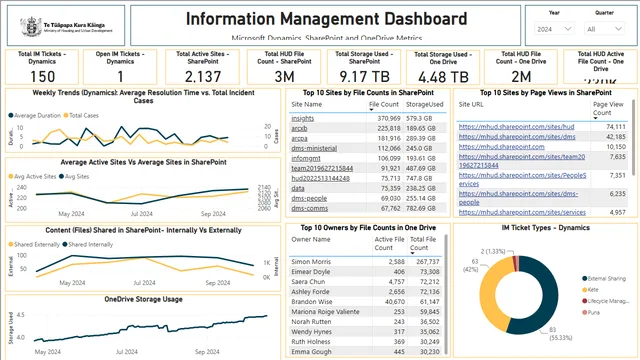Click the Open IM Tickets card
The height and width of the screenshot is (360, 640).
coord(120,67)
